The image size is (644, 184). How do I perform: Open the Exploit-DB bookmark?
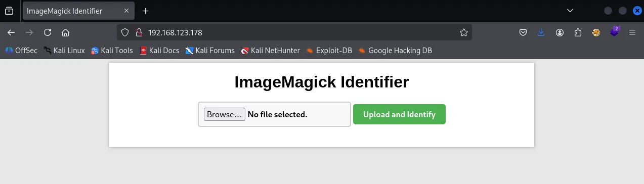click(x=329, y=50)
